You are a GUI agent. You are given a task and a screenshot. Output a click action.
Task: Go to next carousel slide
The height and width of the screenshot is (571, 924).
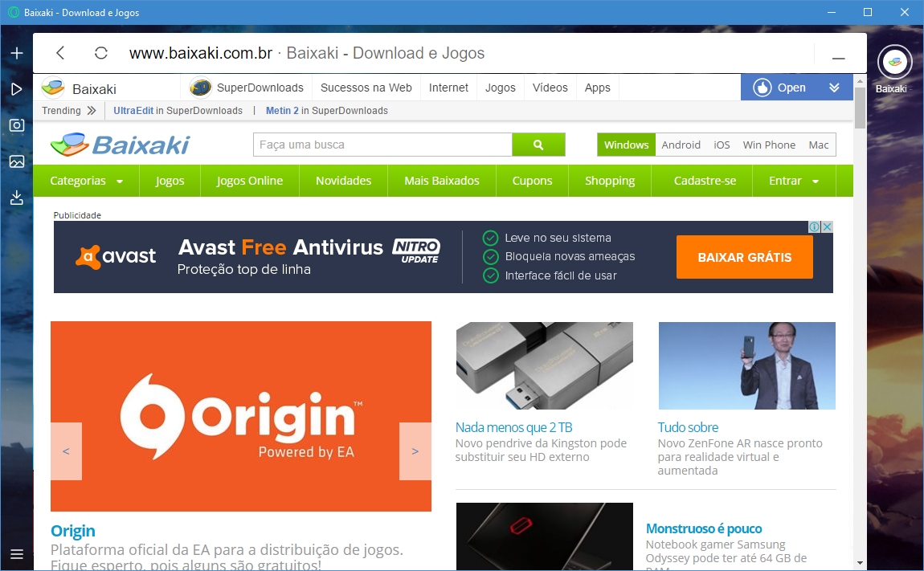[415, 451]
